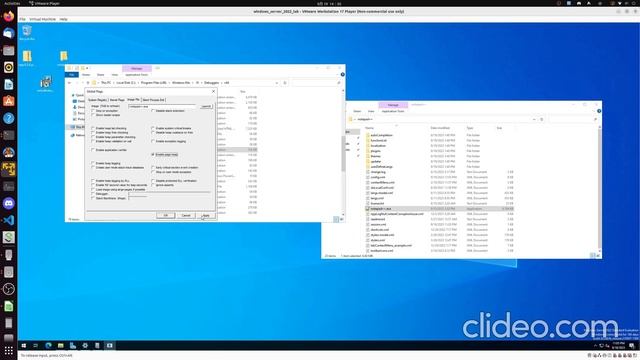Screen dimensions: 640x360
Task: Expand the chevron after This PC in the breadcrumb
Action: tap(113, 83)
